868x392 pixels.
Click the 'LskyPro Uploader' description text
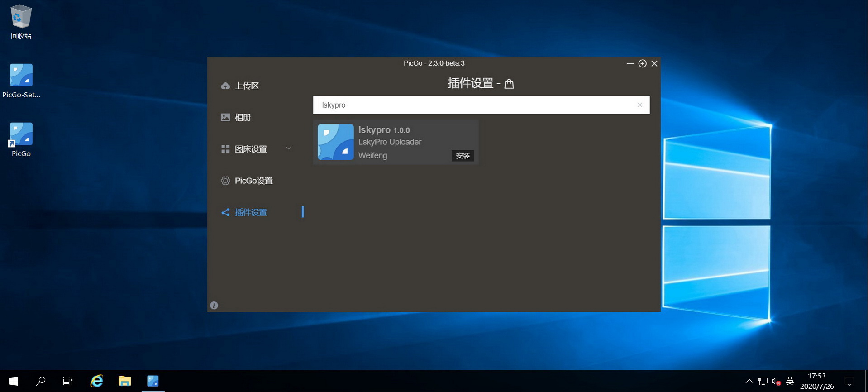click(390, 142)
